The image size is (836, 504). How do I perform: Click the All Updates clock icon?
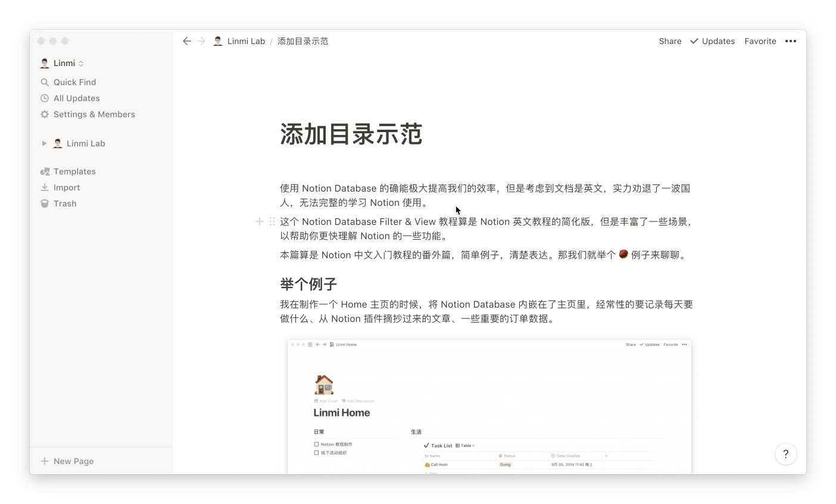coord(45,98)
